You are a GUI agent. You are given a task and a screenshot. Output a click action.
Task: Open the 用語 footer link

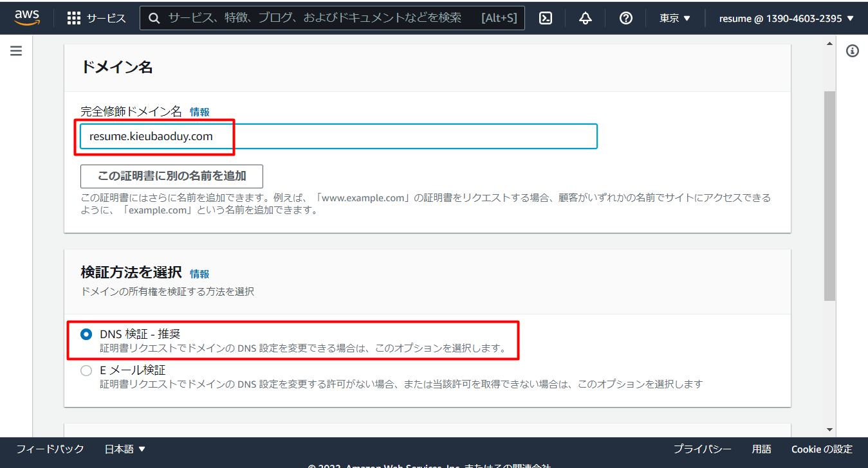pyautogui.click(x=762, y=449)
